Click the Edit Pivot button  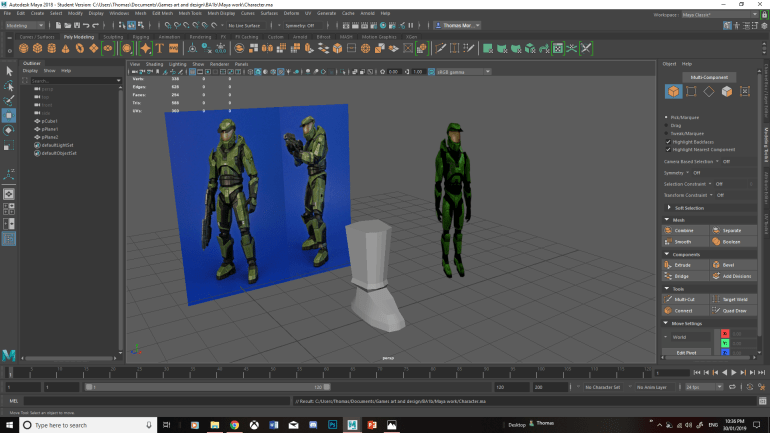click(686, 352)
